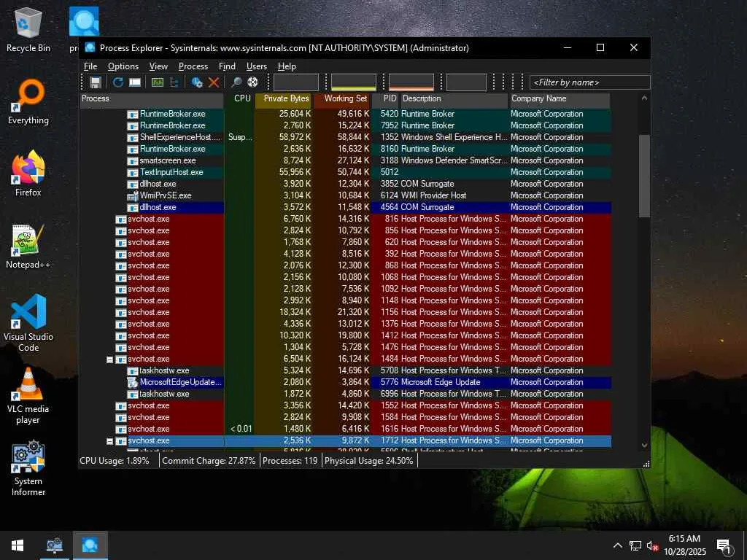Sort by the CPU column header
This screenshot has width=747, height=560.
(239, 98)
